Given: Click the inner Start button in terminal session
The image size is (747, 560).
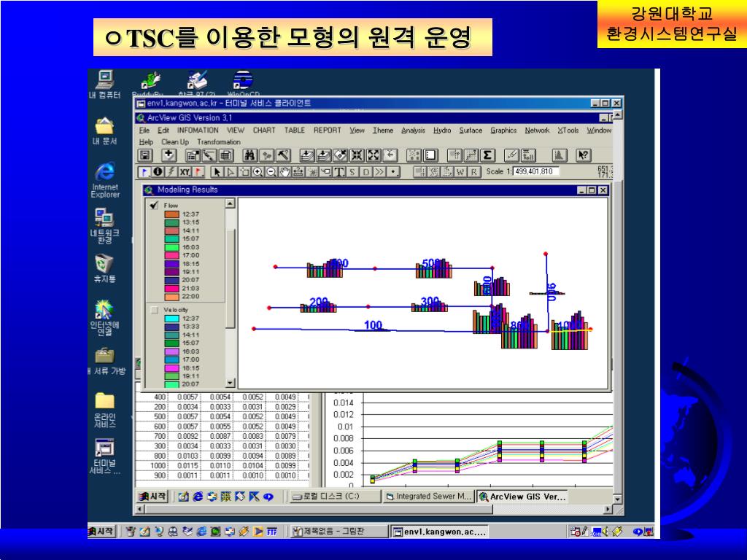Looking at the screenshot, I should (x=152, y=496).
